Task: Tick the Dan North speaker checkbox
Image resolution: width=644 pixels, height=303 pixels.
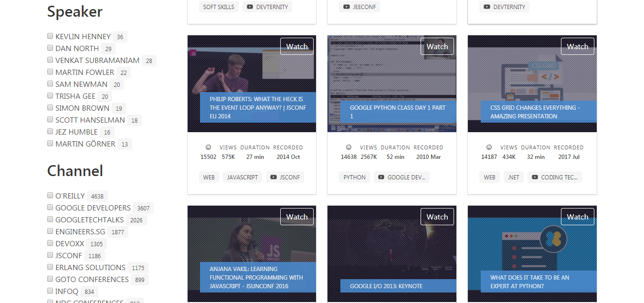Action: point(50,48)
